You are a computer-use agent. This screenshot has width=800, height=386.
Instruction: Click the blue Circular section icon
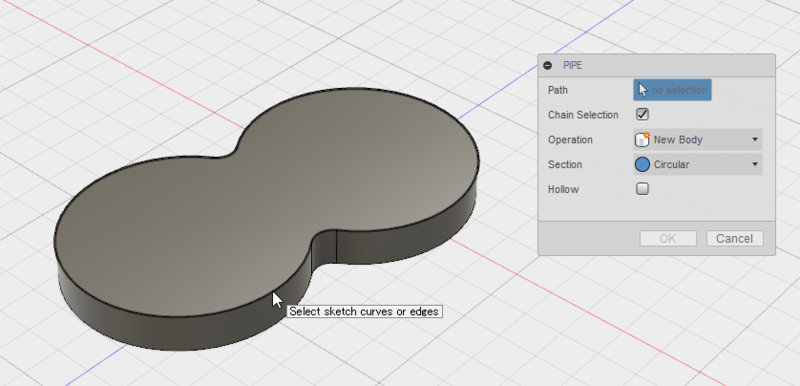[x=642, y=164]
